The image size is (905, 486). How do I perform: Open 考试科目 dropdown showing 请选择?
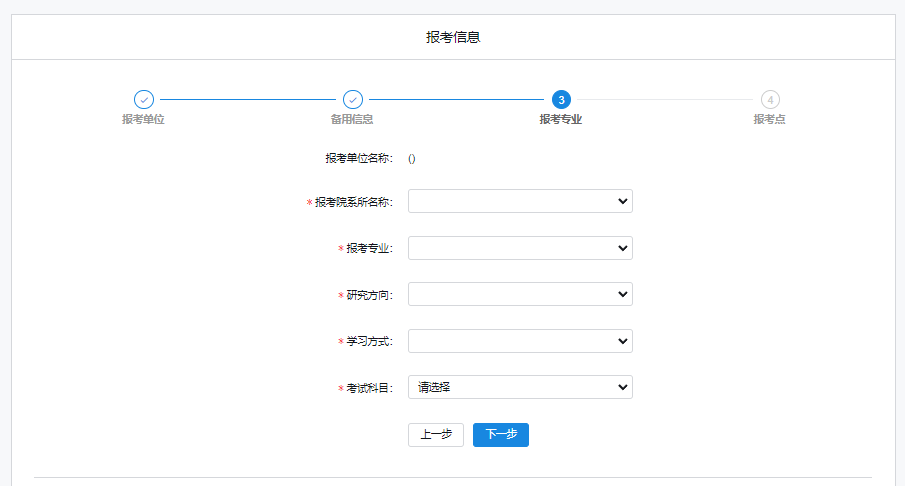tap(520, 387)
